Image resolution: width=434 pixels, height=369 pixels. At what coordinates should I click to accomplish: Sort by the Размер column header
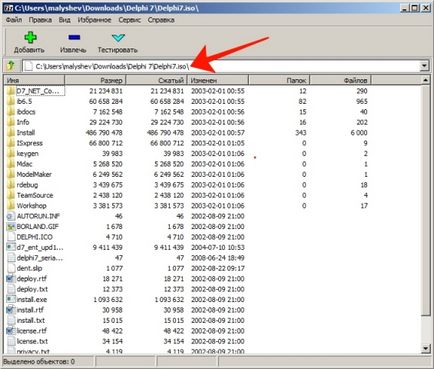pos(95,80)
